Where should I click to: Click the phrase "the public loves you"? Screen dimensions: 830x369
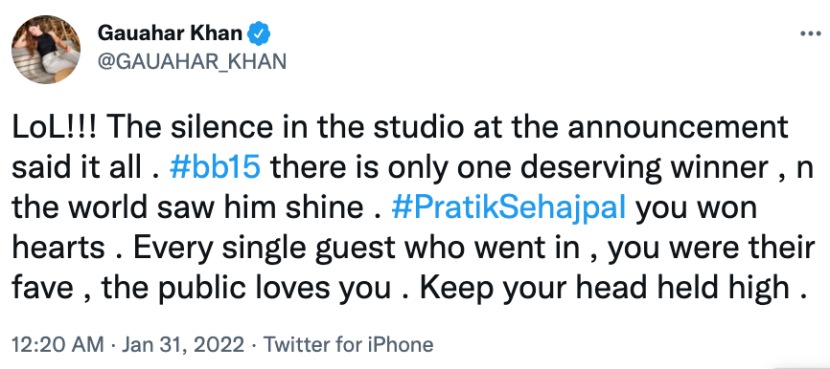[x=246, y=288]
